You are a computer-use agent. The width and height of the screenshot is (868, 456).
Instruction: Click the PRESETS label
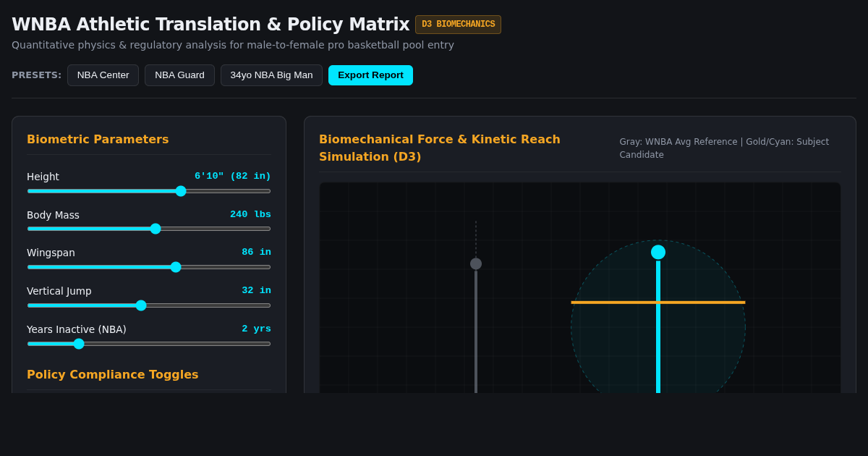pos(37,75)
